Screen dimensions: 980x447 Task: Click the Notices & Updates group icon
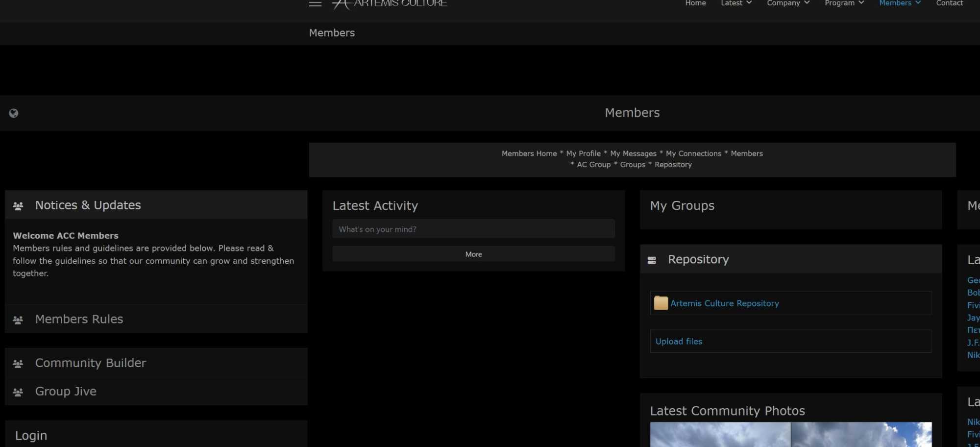[x=18, y=206]
